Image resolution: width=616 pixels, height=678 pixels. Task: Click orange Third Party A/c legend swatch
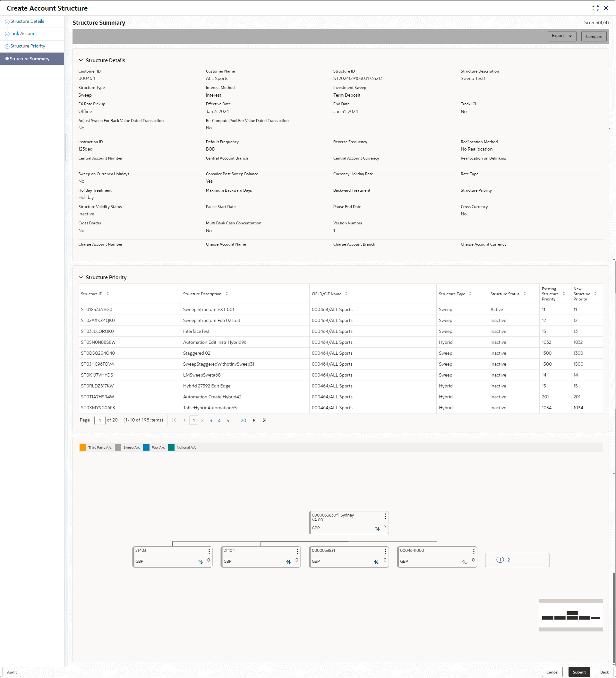pyautogui.click(x=83, y=447)
